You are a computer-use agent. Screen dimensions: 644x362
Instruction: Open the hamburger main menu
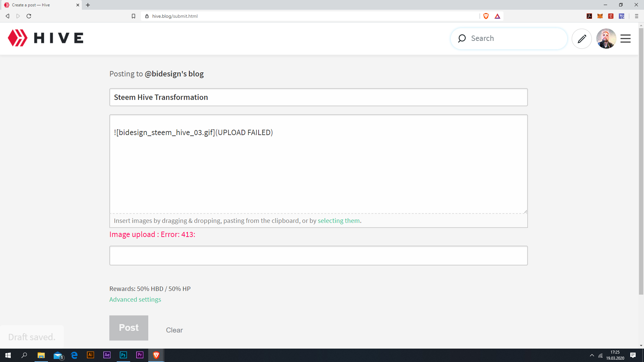pos(626,39)
